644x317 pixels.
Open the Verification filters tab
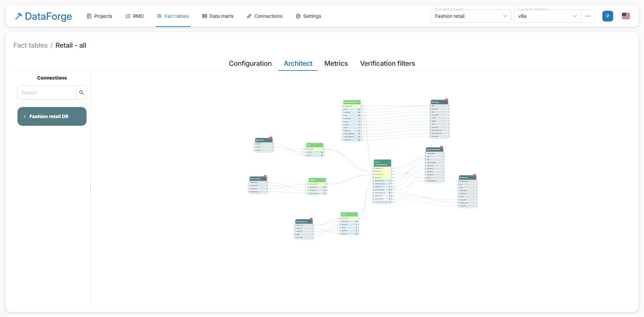[387, 63]
